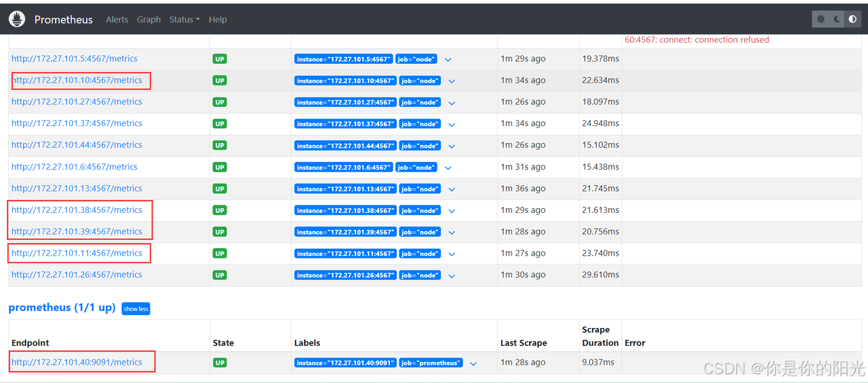The image size is (868, 383).
Task: Open endpoint http://172.27.101.10:4567/metrics
Action: click(77, 80)
